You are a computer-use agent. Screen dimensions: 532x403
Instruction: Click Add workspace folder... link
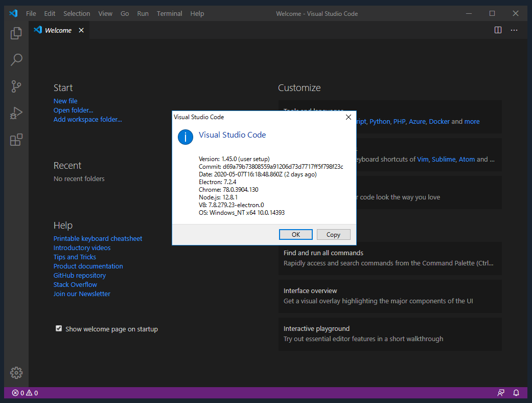pos(87,119)
